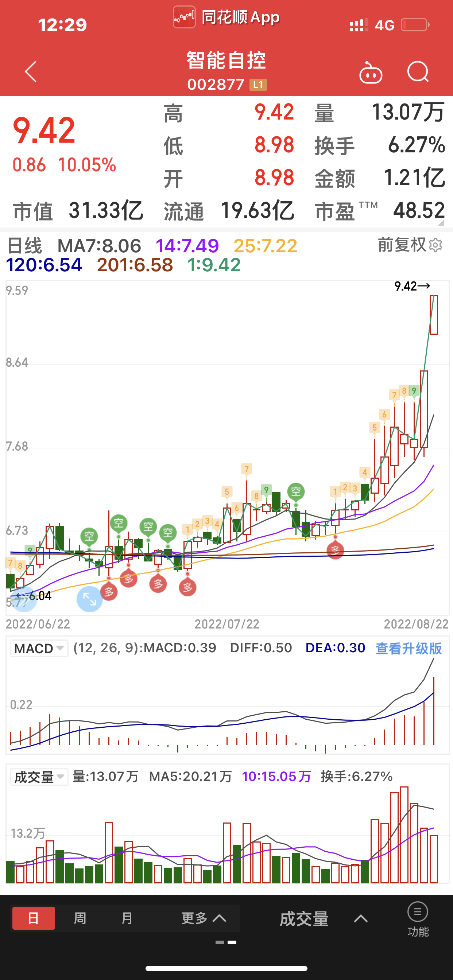Tap the search magnifier icon

[x=418, y=71]
